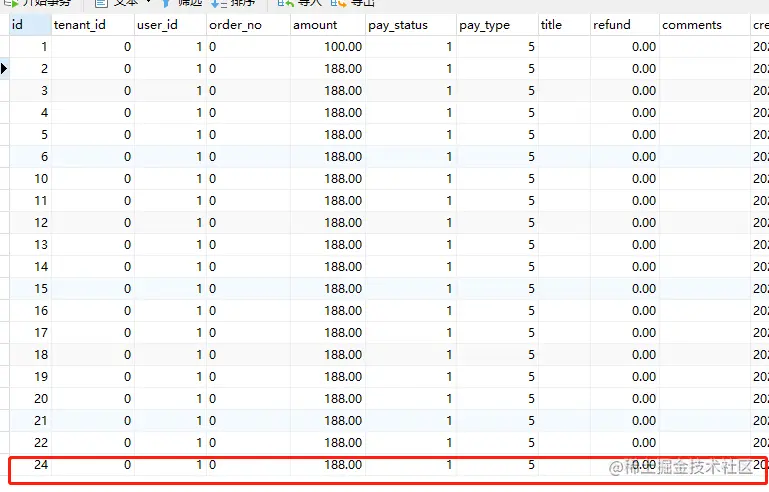Select the pay_type column header
Image resolution: width=769 pixels, height=492 pixels.
tap(497, 25)
